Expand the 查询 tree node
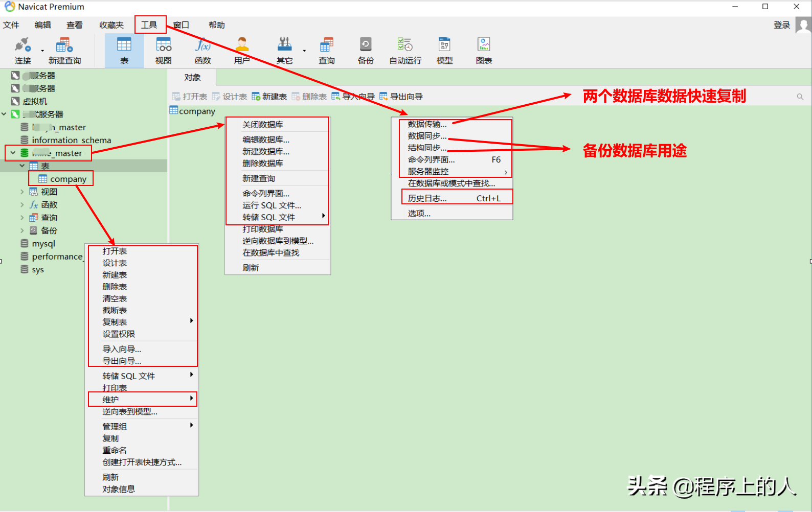The width and height of the screenshot is (812, 512). [22, 218]
